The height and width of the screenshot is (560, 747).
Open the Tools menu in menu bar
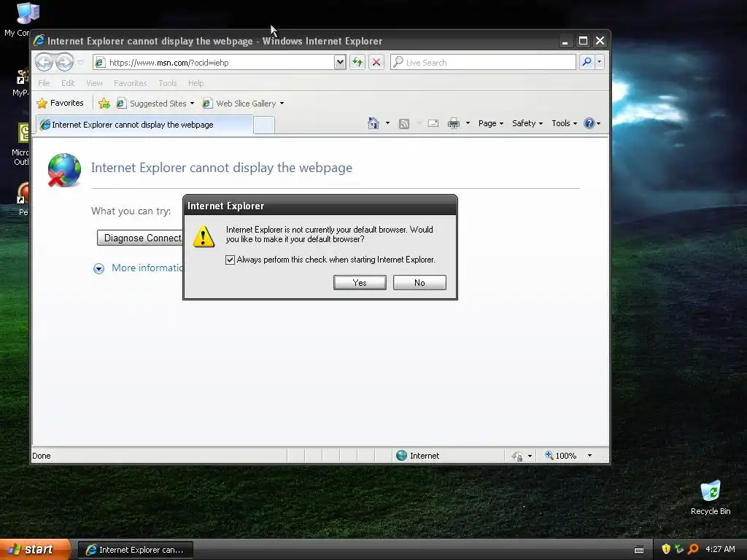click(x=168, y=83)
